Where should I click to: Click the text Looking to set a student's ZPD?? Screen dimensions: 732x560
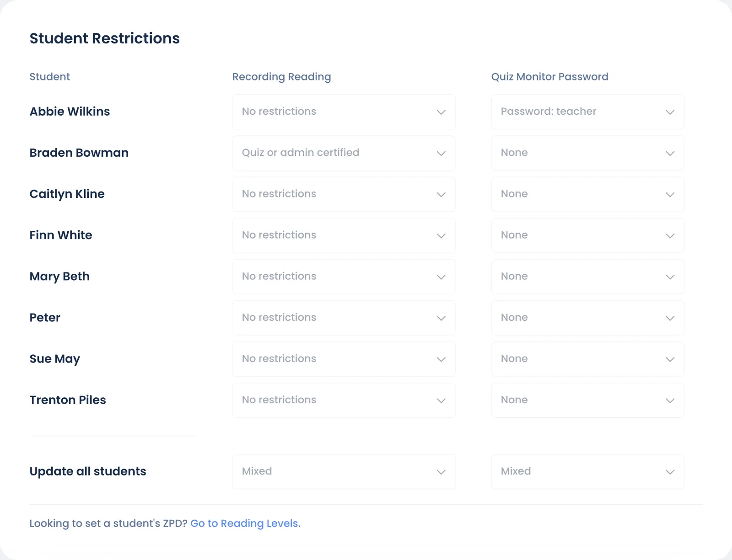coord(108,523)
